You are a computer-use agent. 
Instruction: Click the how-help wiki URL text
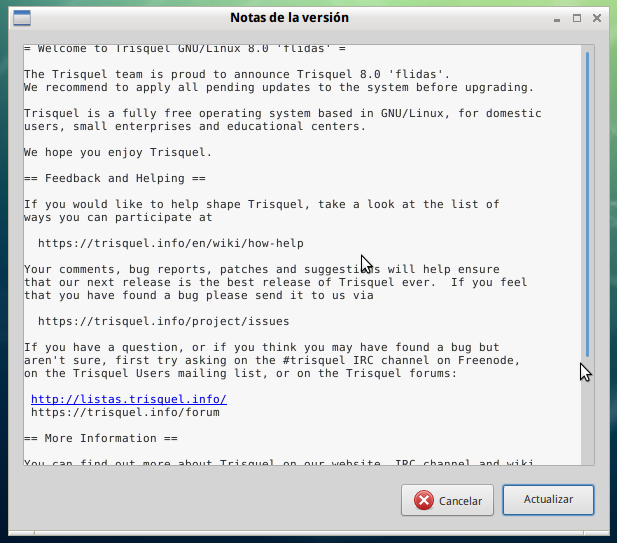coord(171,243)
